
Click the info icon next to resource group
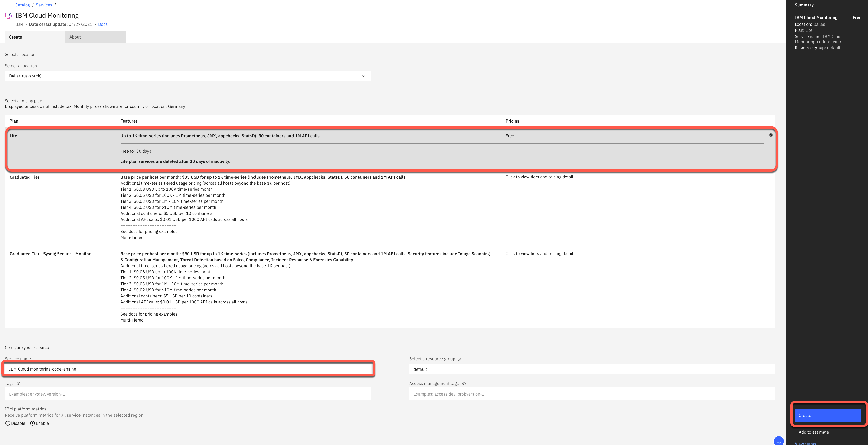pyautogui.click(x=459, y=359)
